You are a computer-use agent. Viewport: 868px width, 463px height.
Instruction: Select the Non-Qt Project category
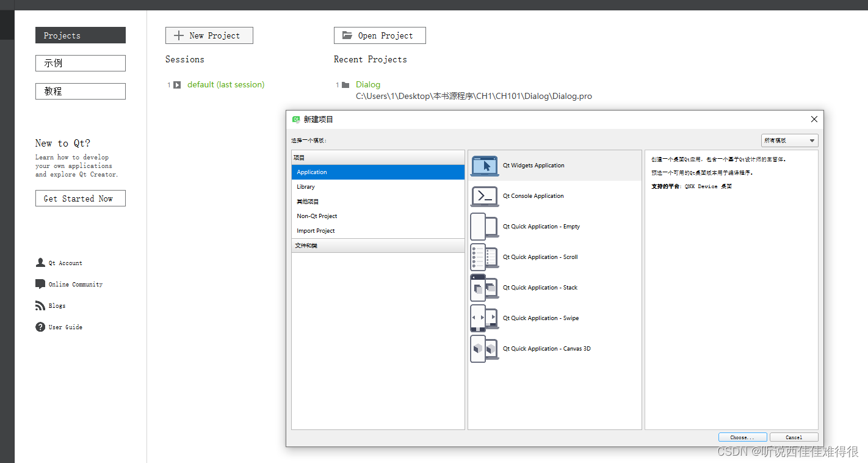[x=378, y=216]
